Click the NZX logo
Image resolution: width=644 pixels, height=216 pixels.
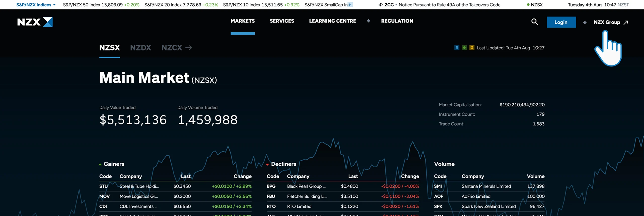[x=35, y=22]
